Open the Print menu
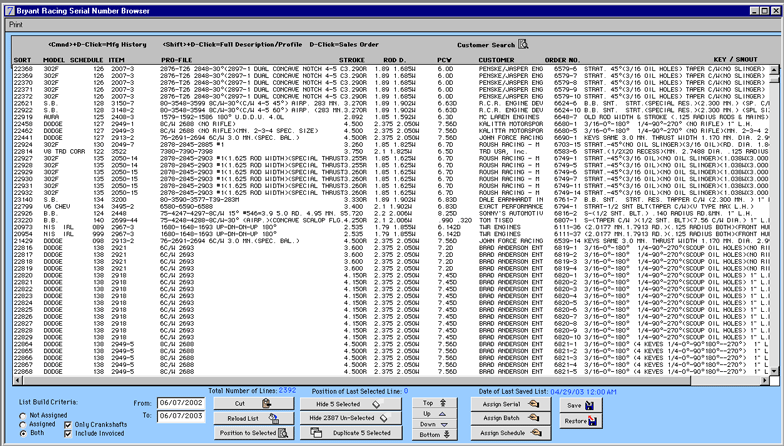 (x=16, y=22)
